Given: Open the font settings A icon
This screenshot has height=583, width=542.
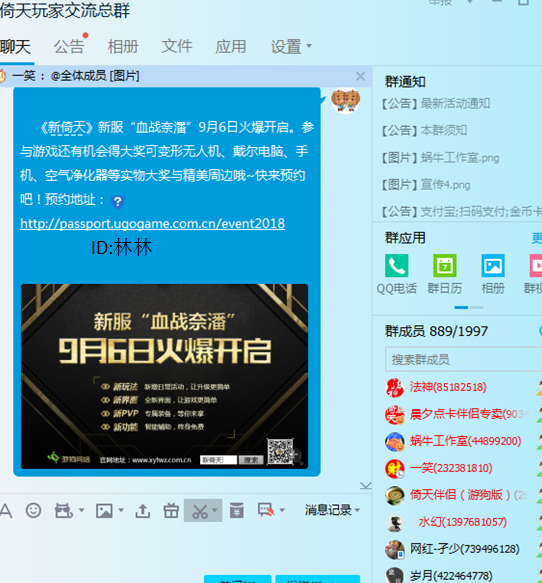Looking at the screenshot, I should pos(6,510).
